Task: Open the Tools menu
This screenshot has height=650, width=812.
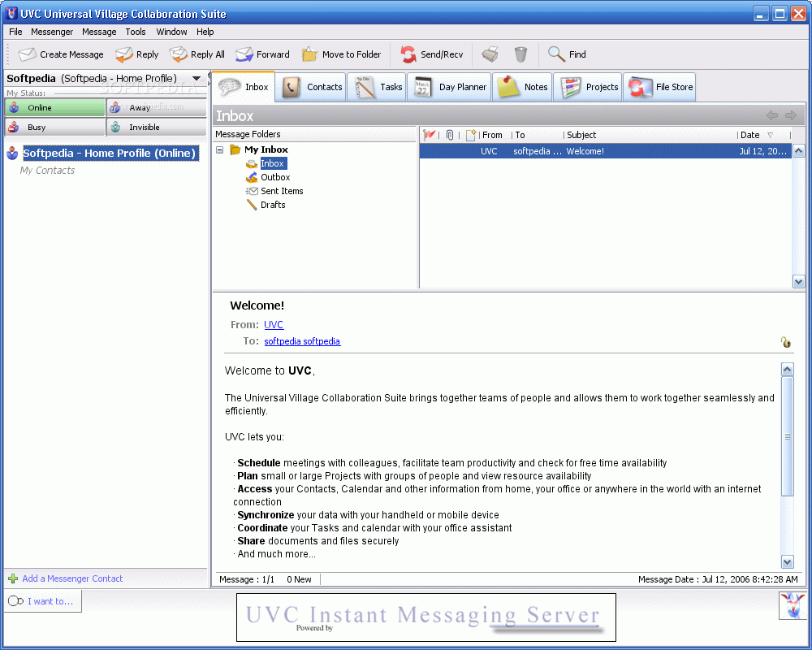Action: [x=135, y=32]
